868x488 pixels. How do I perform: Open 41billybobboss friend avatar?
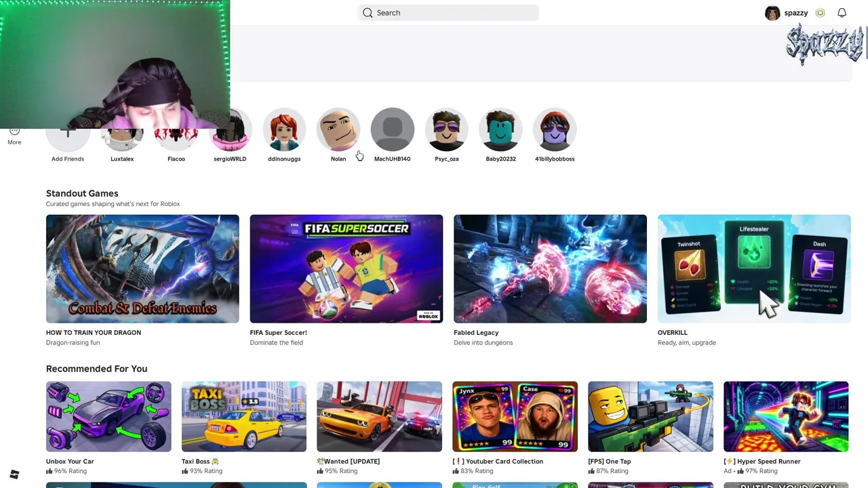555,129
